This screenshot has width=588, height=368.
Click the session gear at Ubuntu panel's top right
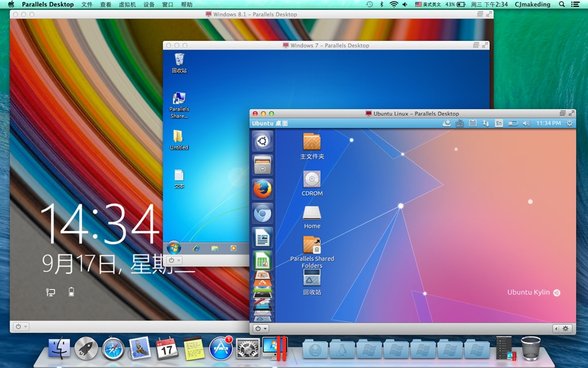tap(569, 123)
